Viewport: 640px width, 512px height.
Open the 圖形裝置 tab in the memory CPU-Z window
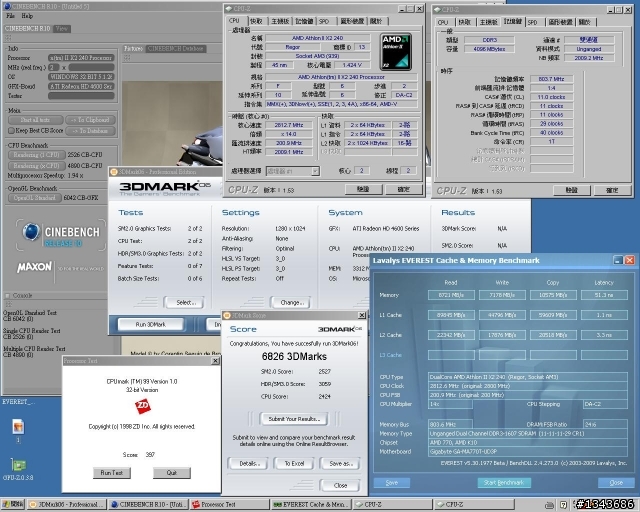(x=560, y=22)
